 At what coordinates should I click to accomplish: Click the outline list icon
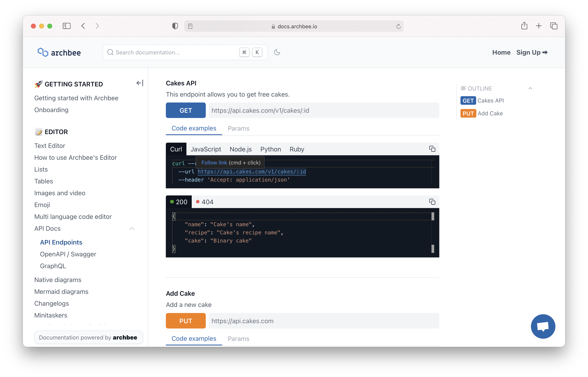[463, 88]
